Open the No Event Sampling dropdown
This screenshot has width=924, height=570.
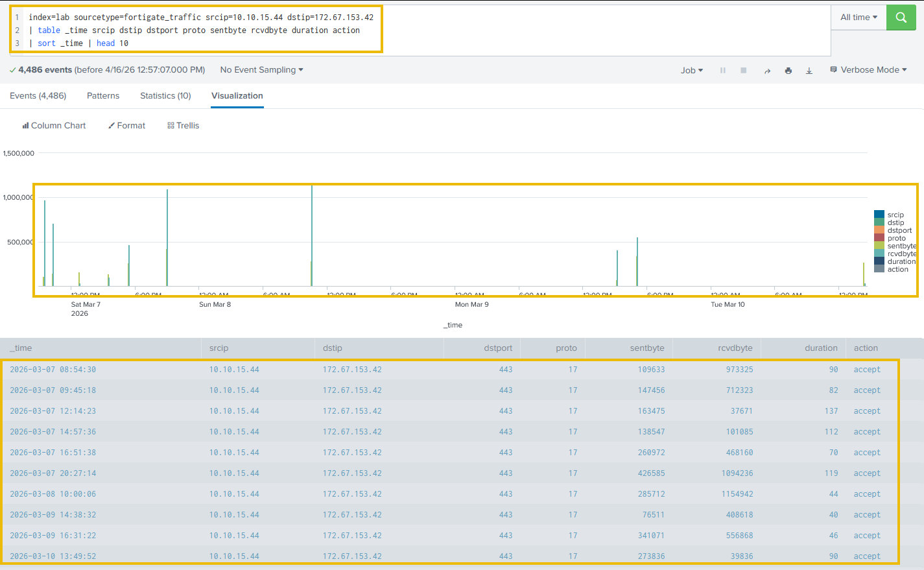(261, 70)
